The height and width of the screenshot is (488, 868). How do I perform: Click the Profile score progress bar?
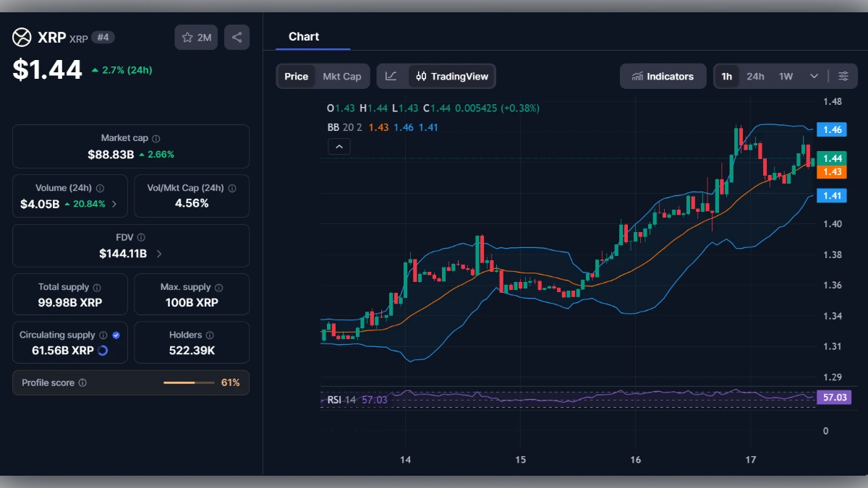point(190,382)
